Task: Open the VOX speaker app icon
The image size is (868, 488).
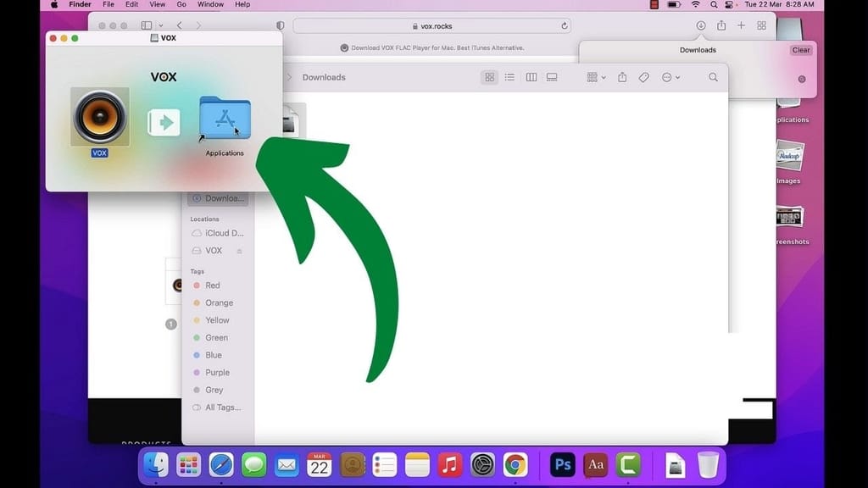Action: (100, 119)
